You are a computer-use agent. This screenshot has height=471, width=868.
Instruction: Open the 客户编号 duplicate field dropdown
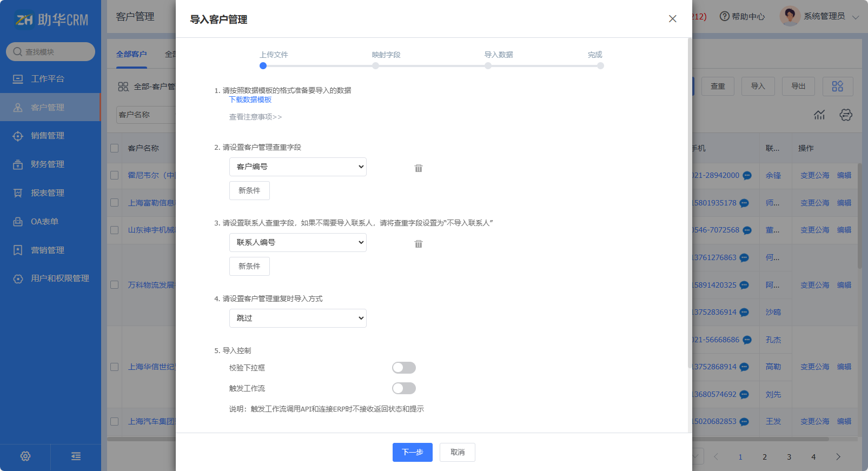coord(297,167)
